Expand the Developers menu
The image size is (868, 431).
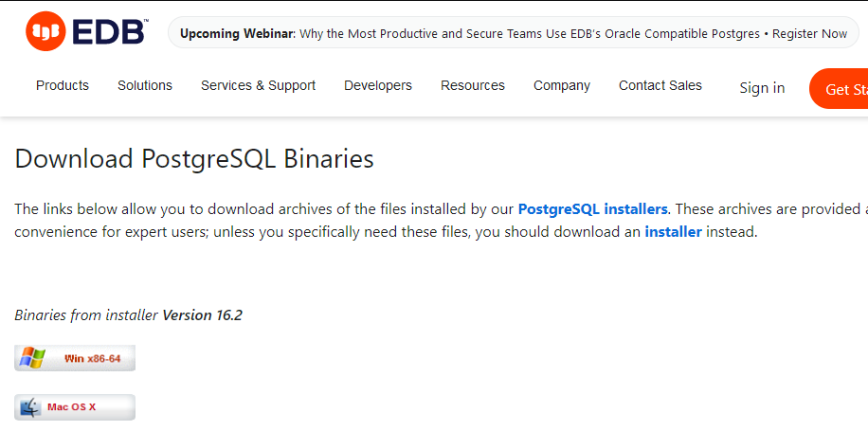[378, 86]
